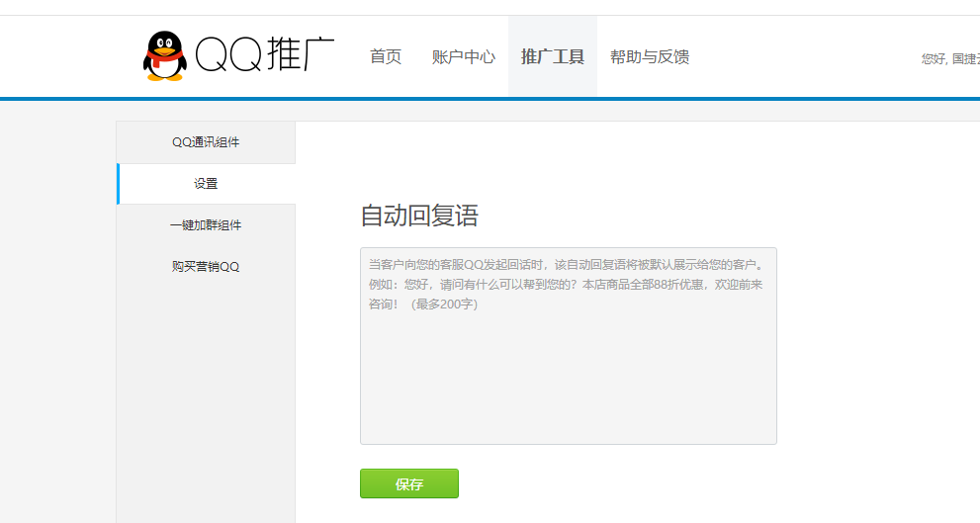Go to the 首页 home page

point(386,57)
